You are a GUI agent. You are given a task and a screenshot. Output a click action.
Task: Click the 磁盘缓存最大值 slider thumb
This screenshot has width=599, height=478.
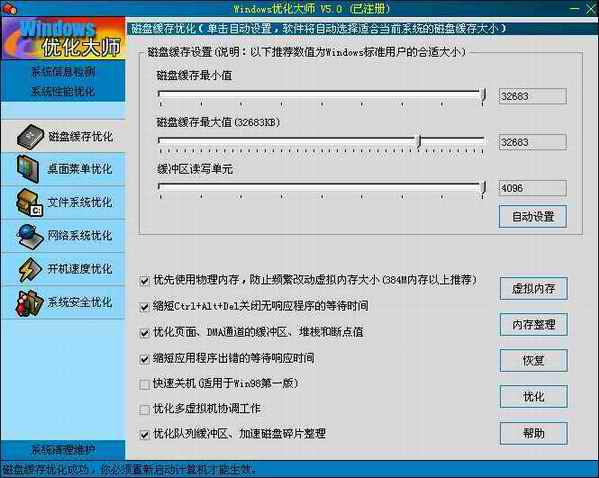pos(419,141)
